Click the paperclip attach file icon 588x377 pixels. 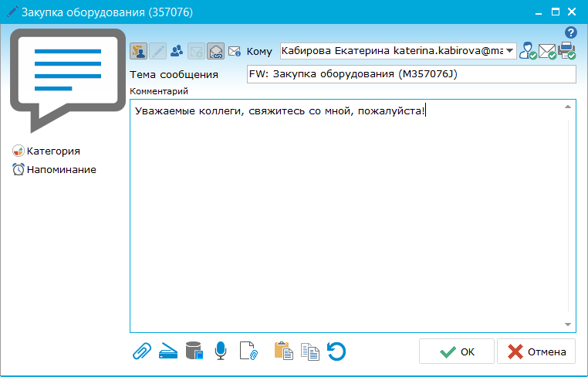click(x=141, y=352)
